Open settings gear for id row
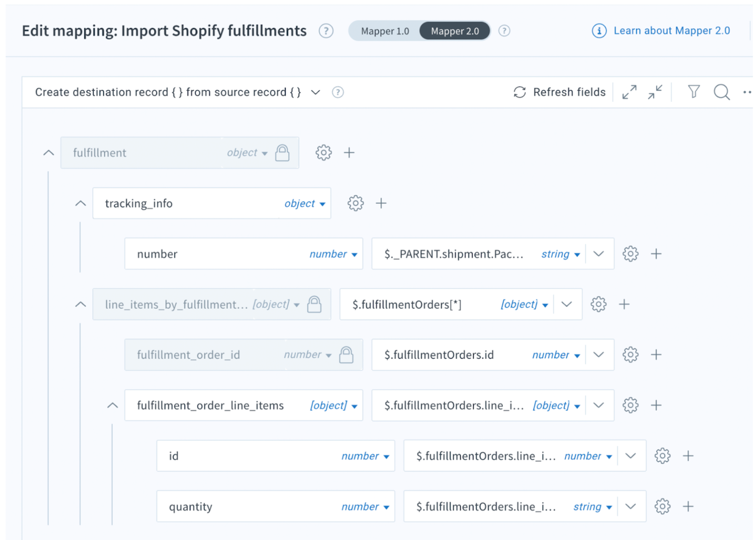This screenshot has width=756, height=540. click(x=662, y=456)
